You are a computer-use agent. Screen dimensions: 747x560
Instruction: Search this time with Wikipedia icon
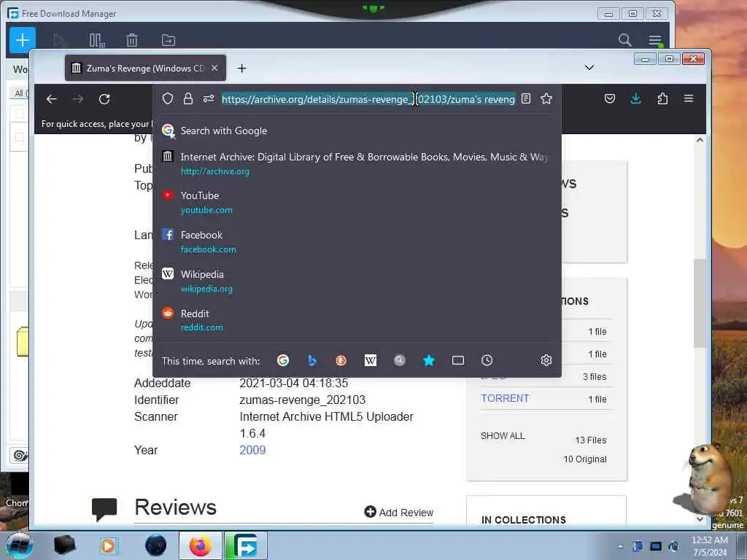(370, 360)
